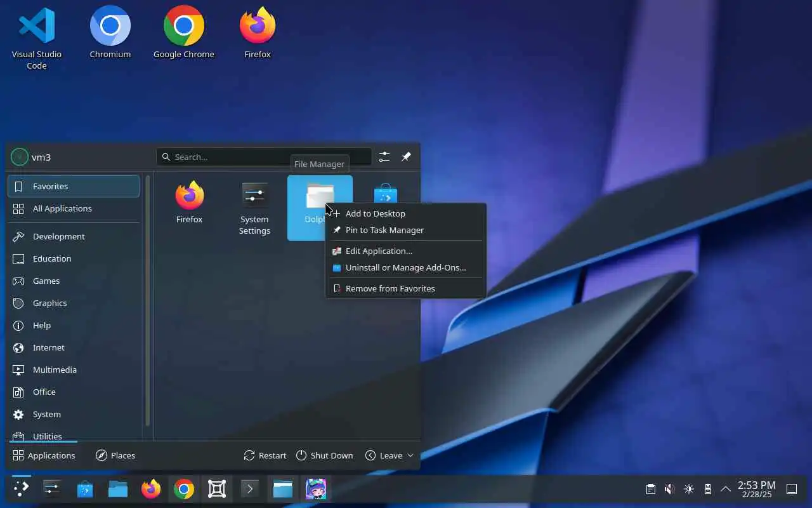This screenshot has width=812, height=508.
Task: Click the Discover shopping bag in Favorites
Action: [x=386, y=194]
